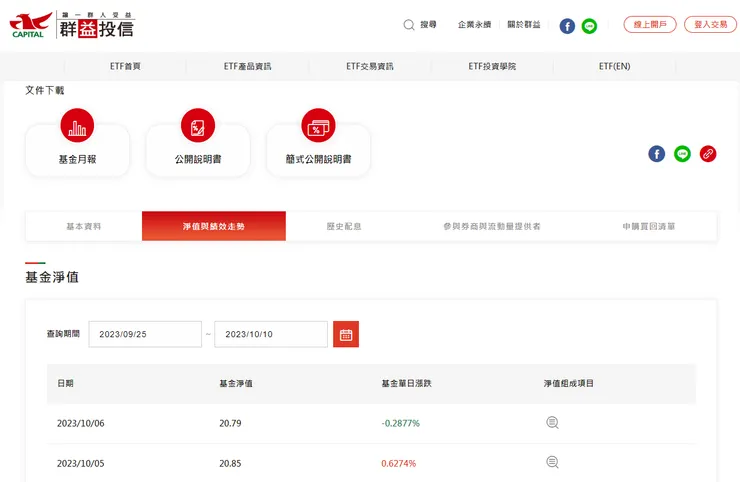
Task: View 淨值組成項目 for 2023/10/06
Action: pyautogui.click(x=552, y=423)
